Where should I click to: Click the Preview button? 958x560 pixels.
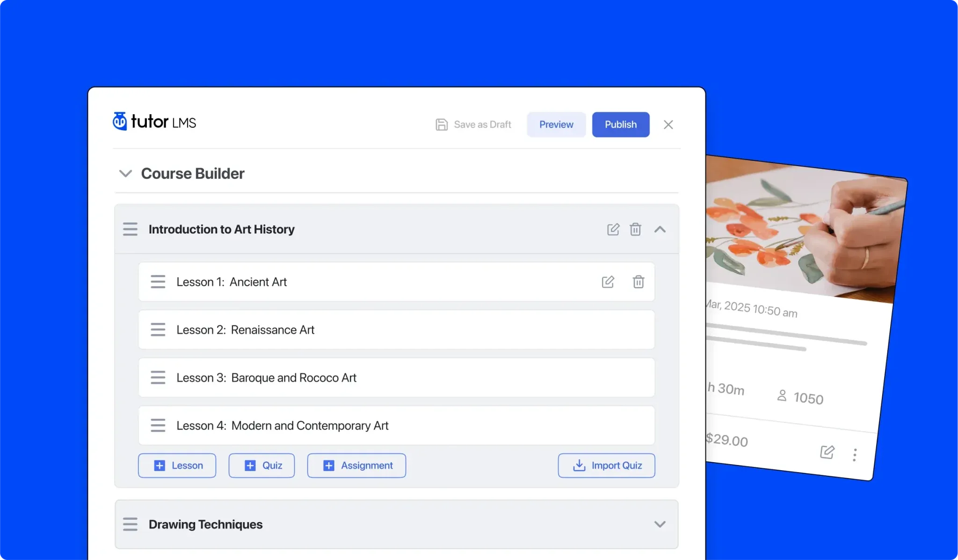click(x=556, y=124)
